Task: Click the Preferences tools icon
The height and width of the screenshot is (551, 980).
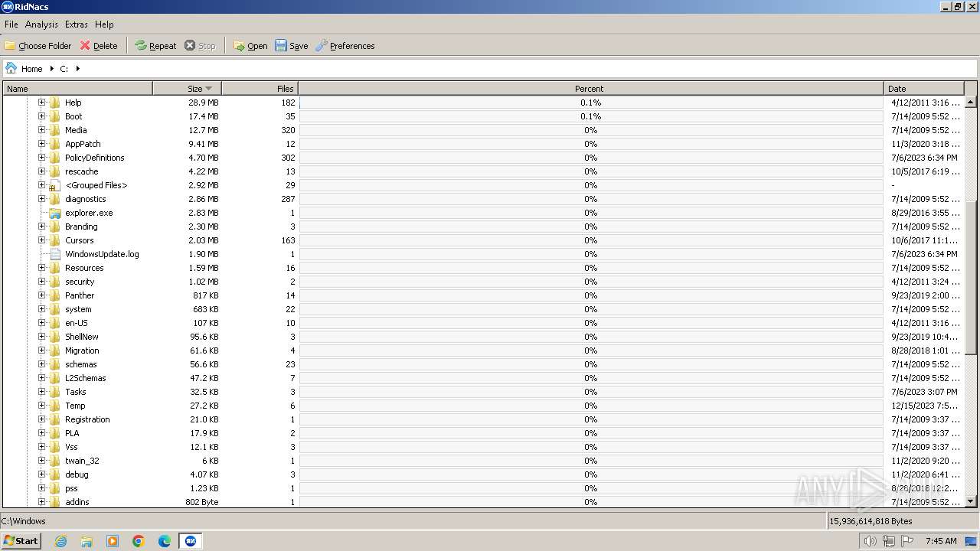Action: [x=322, y=46]
